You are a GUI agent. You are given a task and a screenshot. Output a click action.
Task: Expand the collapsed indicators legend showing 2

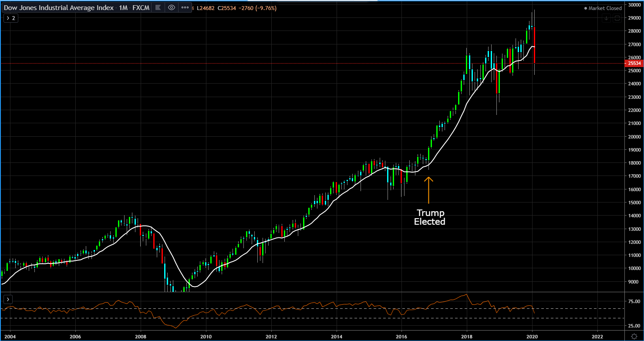point(10,18)
